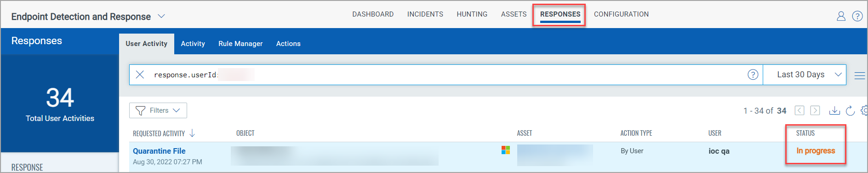The image size is (868, 173).
Task: Open the user profile icon
Action: (841, 16)
